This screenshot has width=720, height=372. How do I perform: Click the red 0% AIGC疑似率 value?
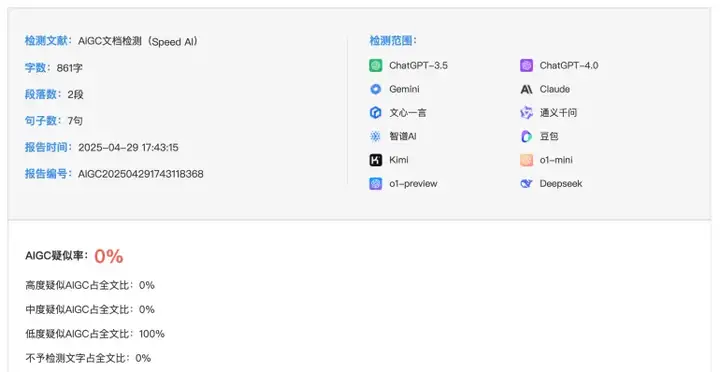(x=109, y=256)
